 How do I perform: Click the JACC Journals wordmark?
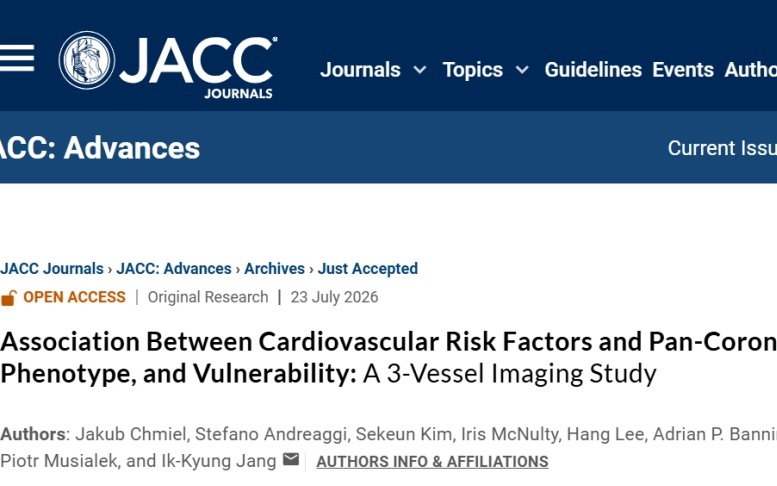pos(198,67)
